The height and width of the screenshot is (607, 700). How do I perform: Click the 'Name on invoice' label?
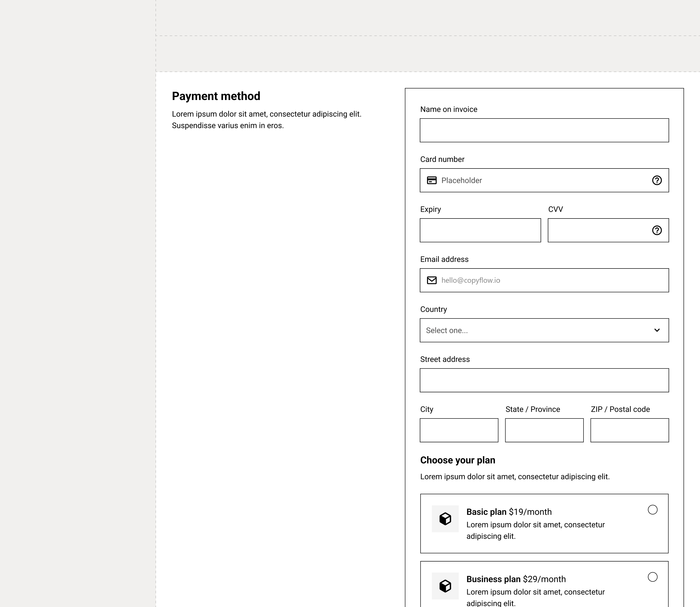click(449, 109)
